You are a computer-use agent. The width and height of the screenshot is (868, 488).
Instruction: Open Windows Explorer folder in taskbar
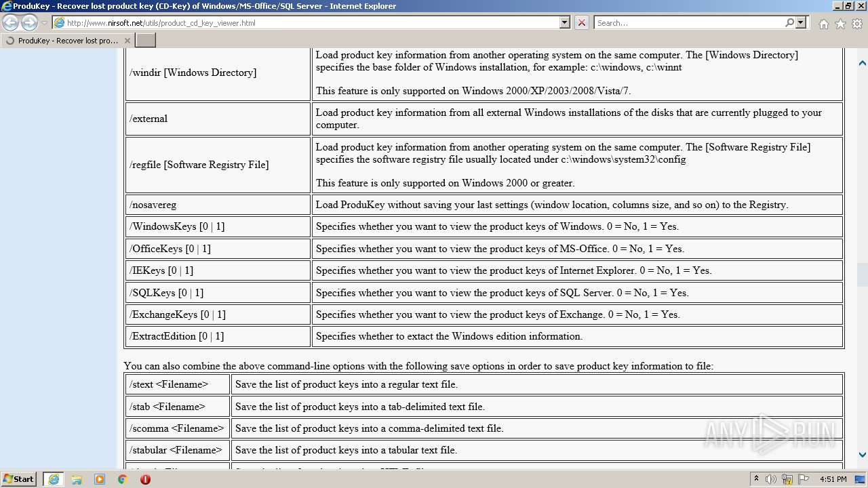click(77, 479)
